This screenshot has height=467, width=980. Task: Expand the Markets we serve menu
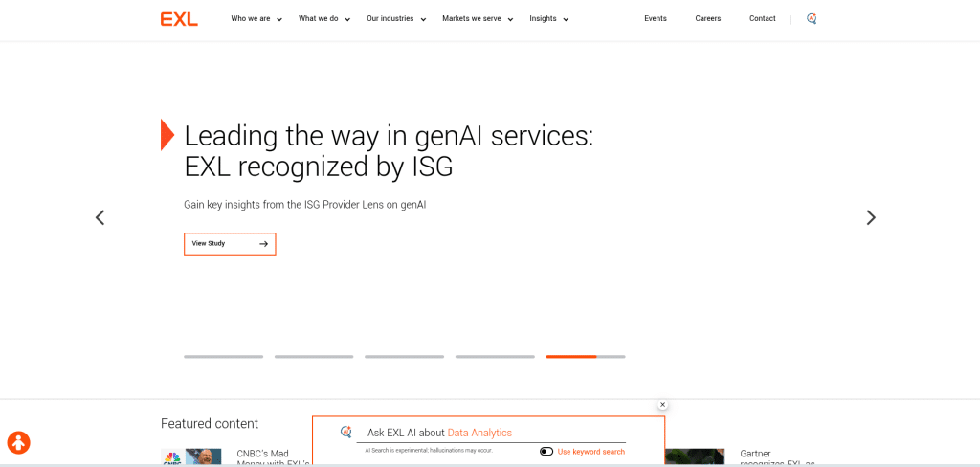478,19
